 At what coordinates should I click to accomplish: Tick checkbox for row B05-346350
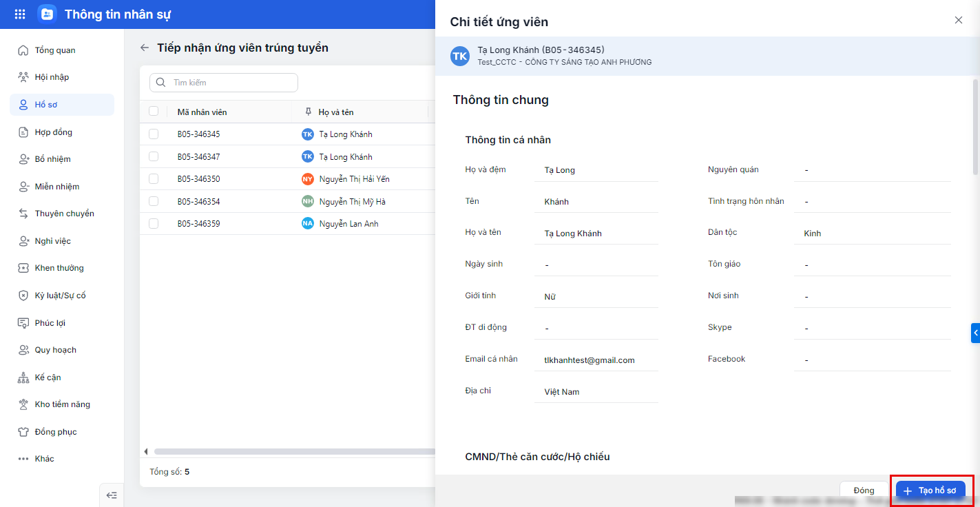tap(154, 179)
